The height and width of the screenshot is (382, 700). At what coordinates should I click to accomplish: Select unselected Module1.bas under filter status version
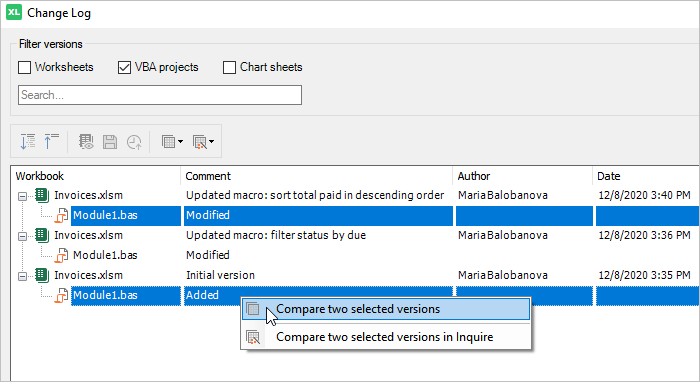click(x=105, y=255)
